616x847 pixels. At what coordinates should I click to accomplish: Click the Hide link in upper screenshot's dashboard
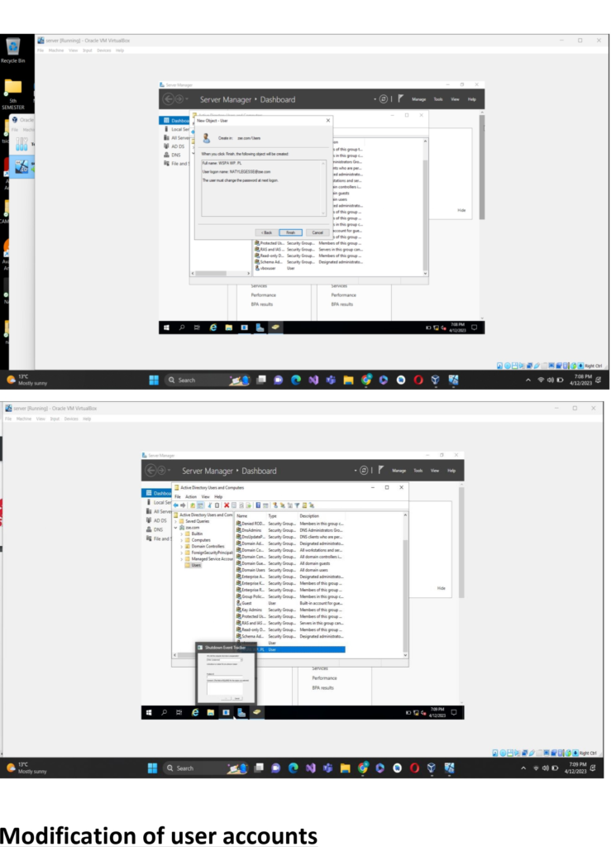click(x=461, y=210)
